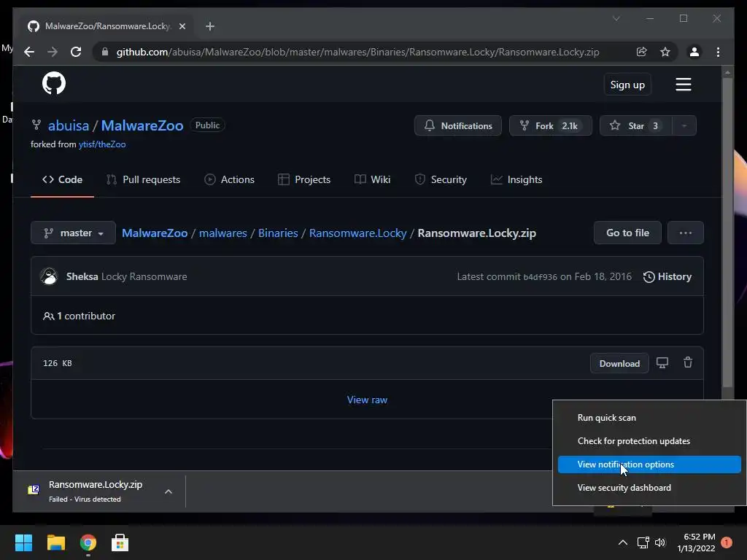This screenshot has height=560, width=747.
Task: Open the MalwareZoo repository title link
Action: (x=142, y=125)
